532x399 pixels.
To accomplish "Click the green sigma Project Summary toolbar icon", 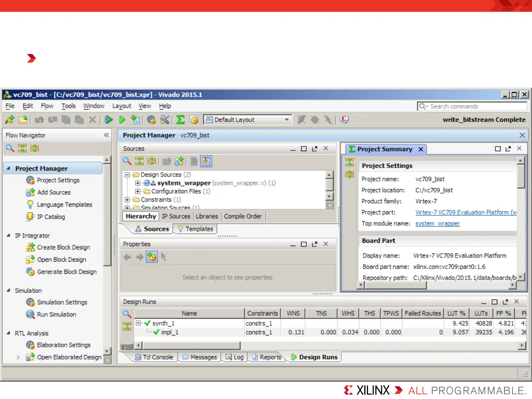I will [x=180, y=120].
